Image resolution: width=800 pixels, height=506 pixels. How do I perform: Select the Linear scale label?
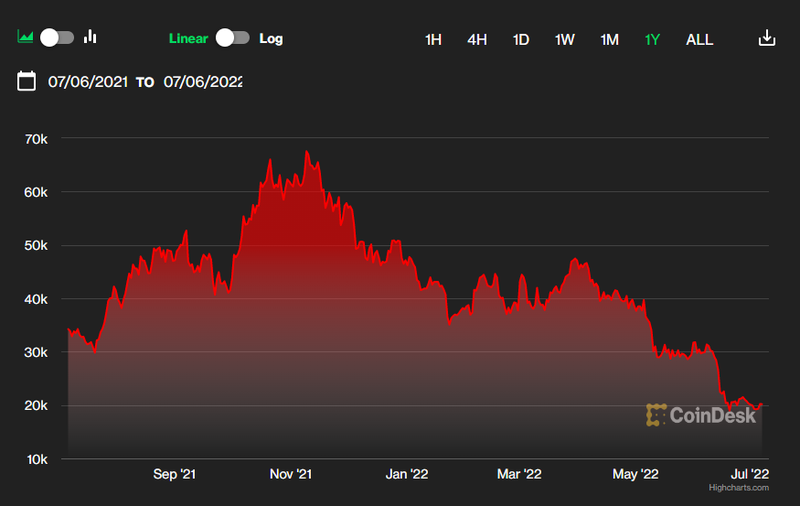click(x=188, y=39)
